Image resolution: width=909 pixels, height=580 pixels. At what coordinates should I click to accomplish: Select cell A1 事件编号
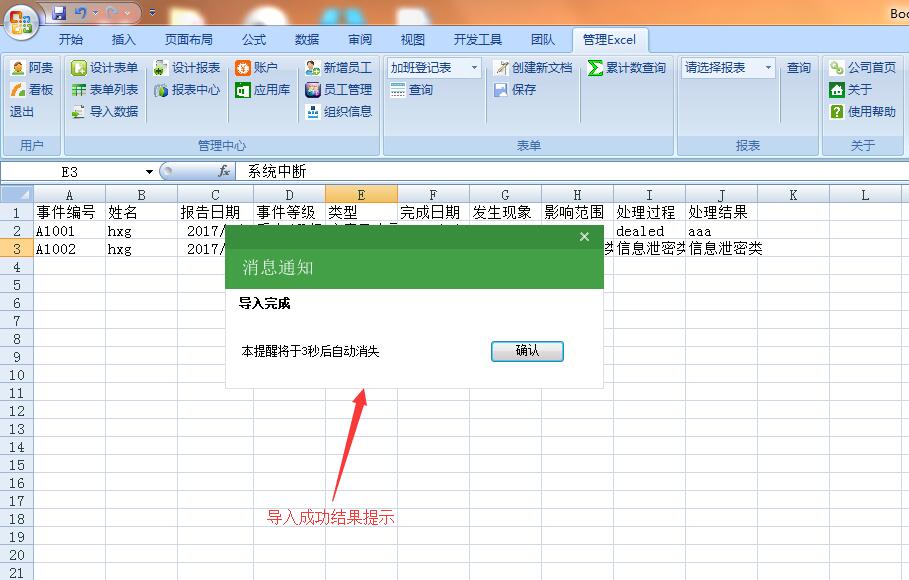(70, 212)
